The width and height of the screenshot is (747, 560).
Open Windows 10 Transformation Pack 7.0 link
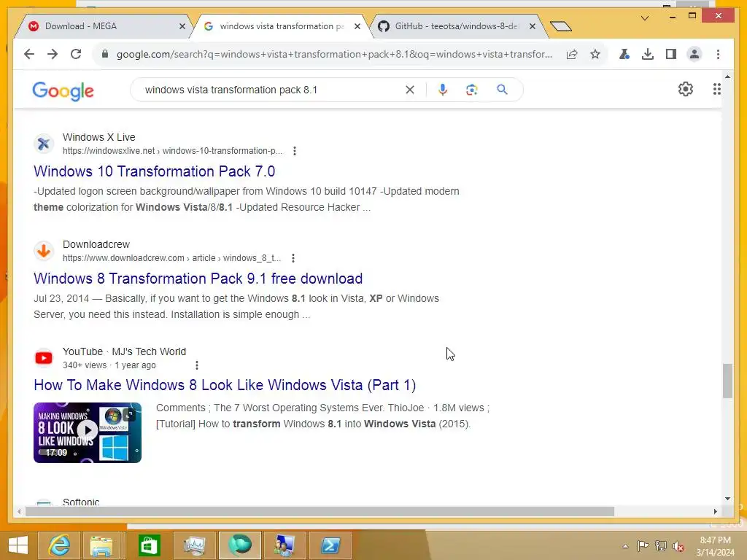[x=155, y=171]
